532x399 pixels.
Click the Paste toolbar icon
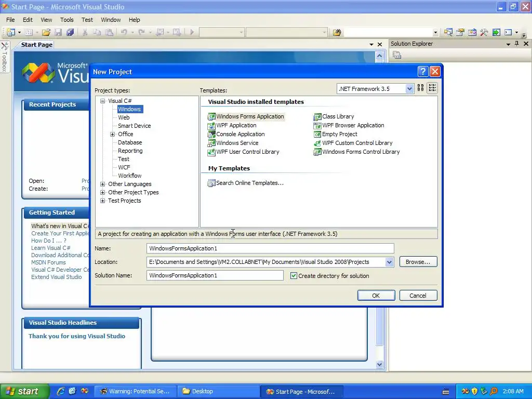[109, 32]
